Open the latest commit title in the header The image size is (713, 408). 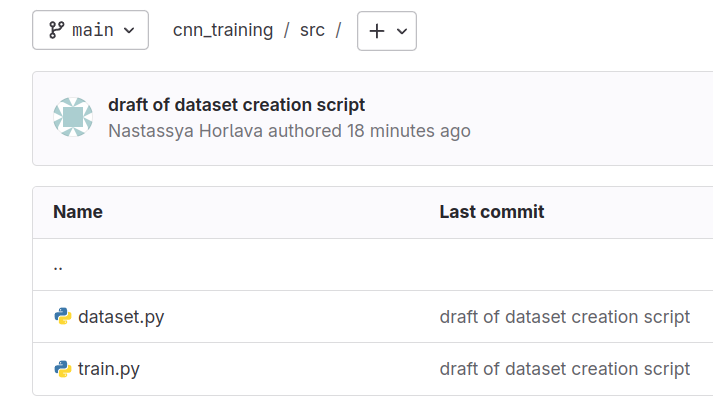click(x=236, y=105)
